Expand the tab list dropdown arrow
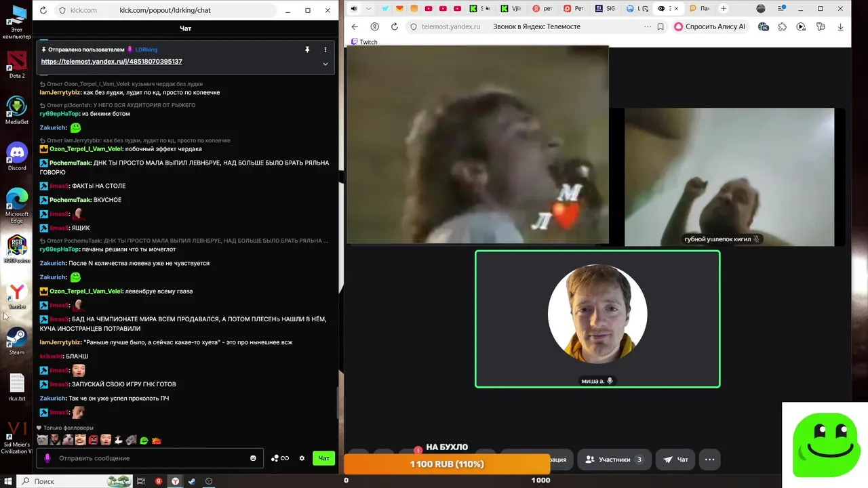 (368, 9)
